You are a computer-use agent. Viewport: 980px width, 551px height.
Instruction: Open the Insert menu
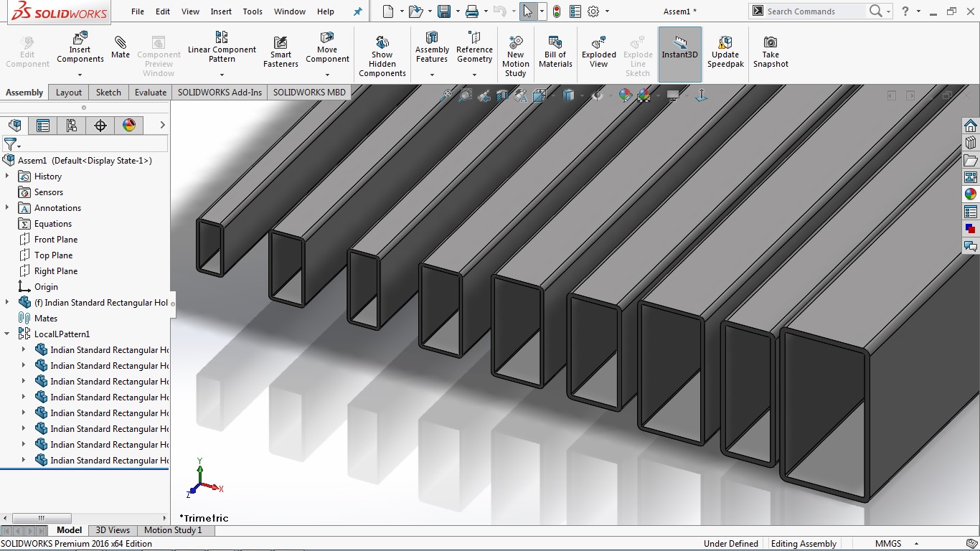pyautogui.click(x=221, y=11)
